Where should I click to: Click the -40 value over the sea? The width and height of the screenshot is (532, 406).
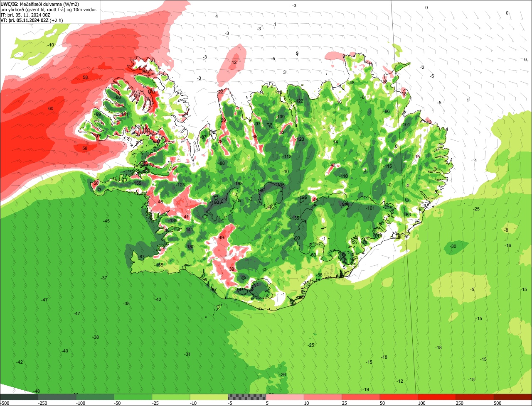[64, 351]
